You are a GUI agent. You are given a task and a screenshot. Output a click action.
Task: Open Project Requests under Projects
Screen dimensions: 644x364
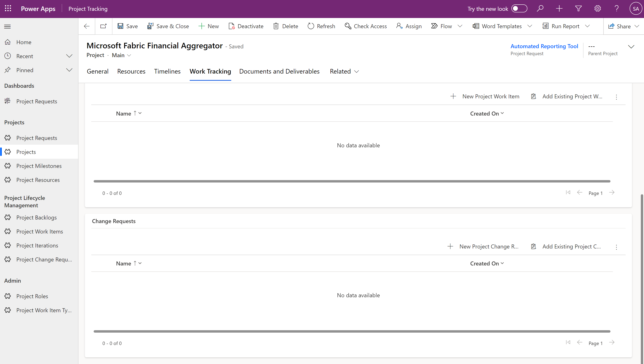click(x=39, y=138)
